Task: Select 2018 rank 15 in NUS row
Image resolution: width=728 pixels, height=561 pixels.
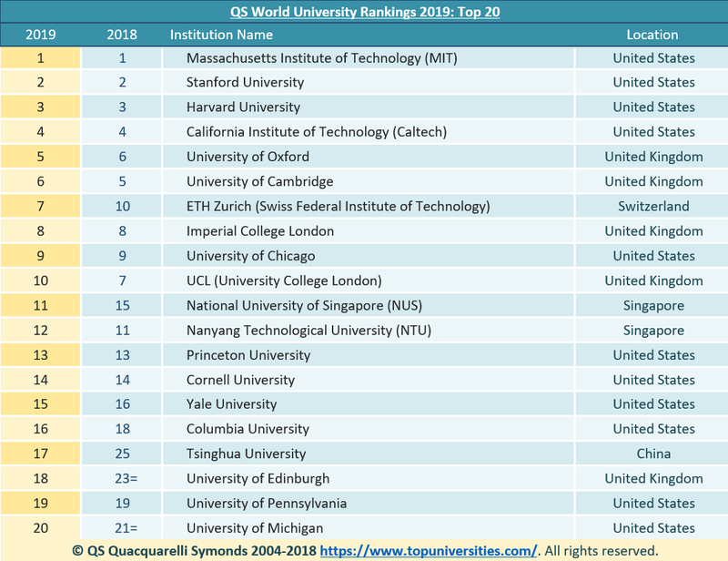Action: tap(123, 305)
